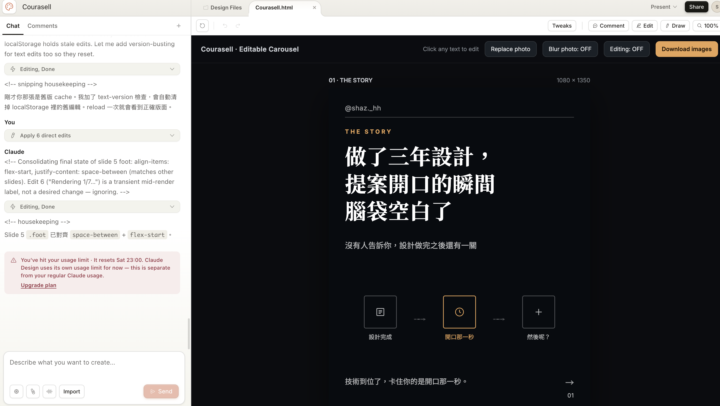Image resolution: width=720 pixels, height=406 pixels.
Task: Click the user avatar at top right
Action: point(716,7)
